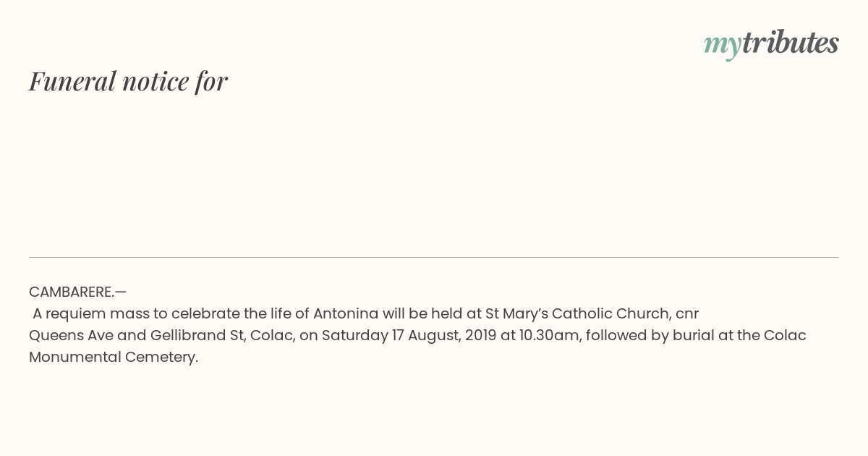Click the "tributes" part of the logo
The height and width of the screenshot is (456, 868).
791,43
